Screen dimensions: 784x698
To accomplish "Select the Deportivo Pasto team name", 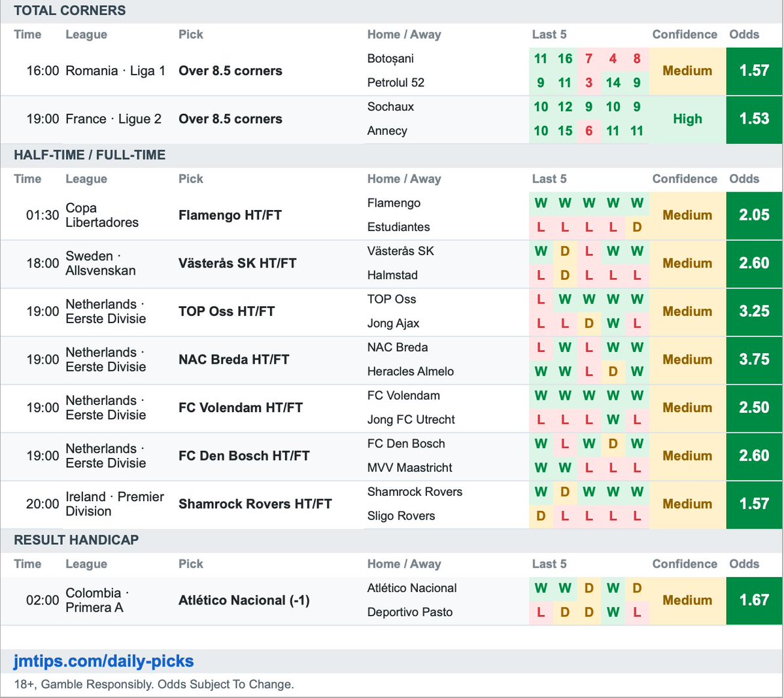I will 410,612.
